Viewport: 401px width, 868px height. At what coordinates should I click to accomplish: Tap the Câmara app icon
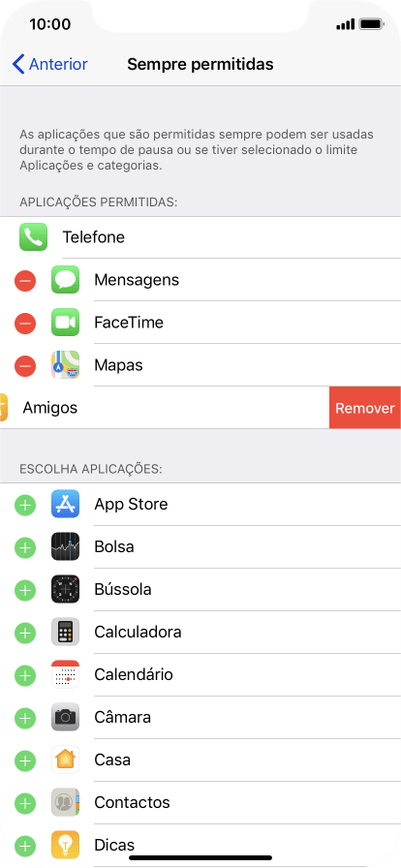(65, 717)
